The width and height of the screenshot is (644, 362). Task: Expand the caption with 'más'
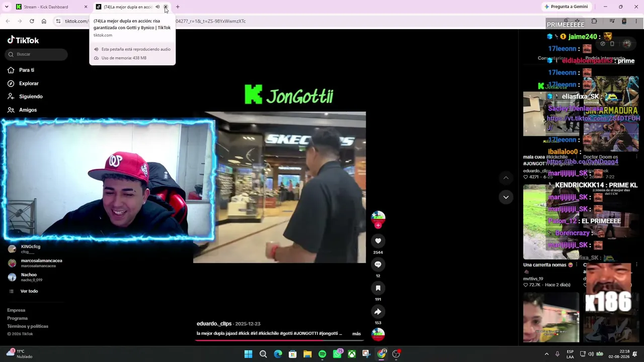356,334
